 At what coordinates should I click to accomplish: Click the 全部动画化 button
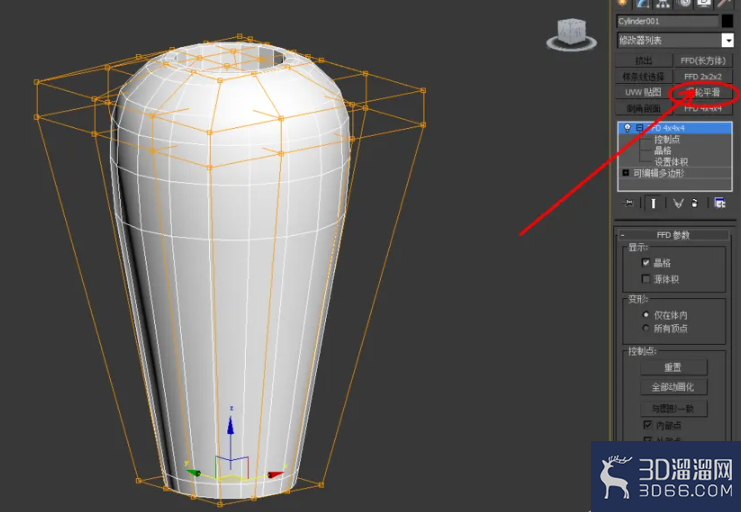coord(673,387)
